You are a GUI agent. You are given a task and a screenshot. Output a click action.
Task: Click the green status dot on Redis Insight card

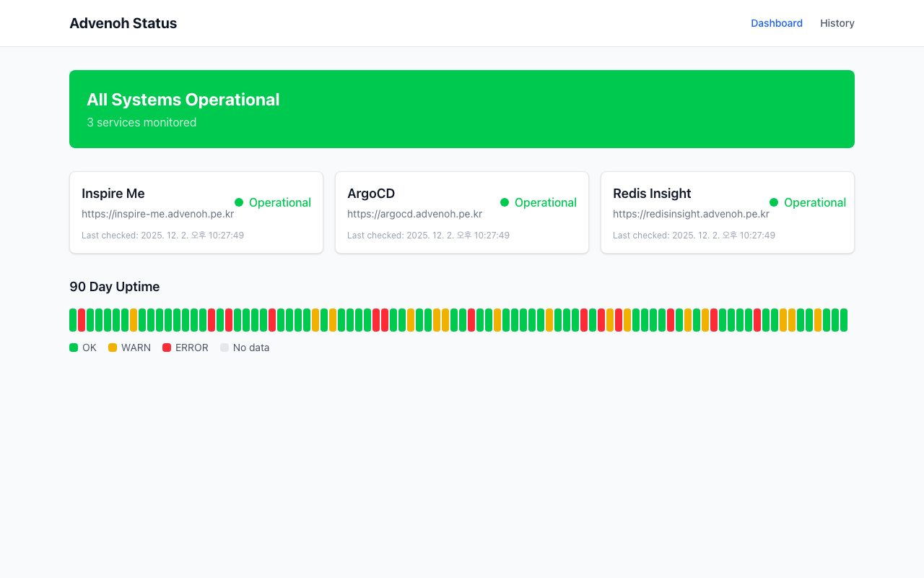[x=774, y=202]
